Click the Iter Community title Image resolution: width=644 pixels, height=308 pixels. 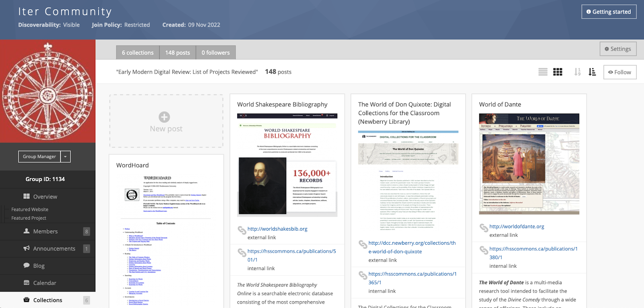tap(65, 11)
